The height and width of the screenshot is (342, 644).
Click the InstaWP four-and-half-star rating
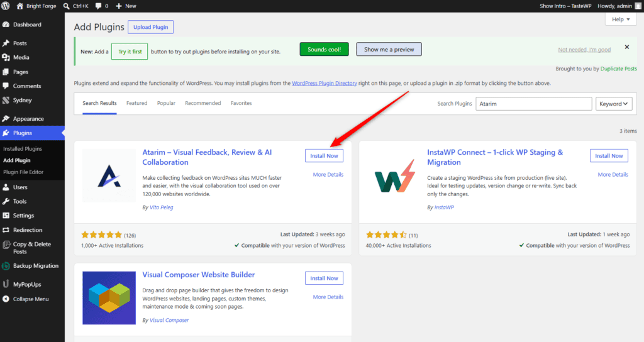(x=386, y=235)
